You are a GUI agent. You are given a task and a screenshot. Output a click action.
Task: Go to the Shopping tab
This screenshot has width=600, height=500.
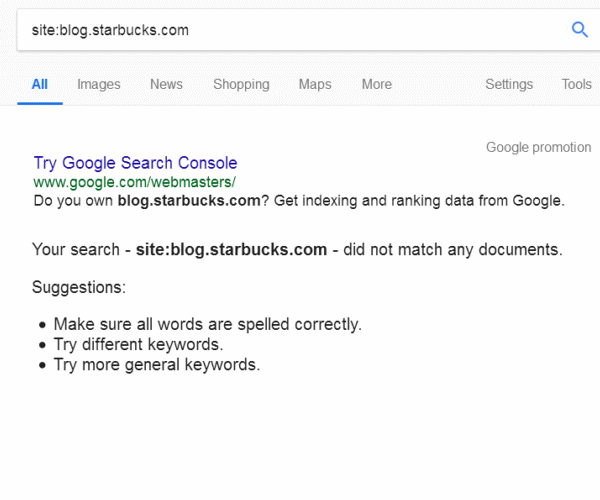pyautogui.click(x=241, y=85)
